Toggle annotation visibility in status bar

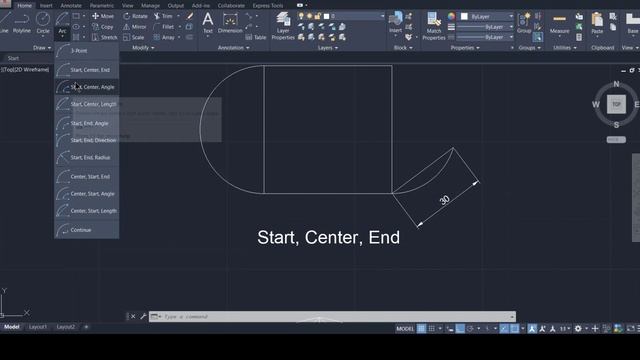tap(532, 329)
